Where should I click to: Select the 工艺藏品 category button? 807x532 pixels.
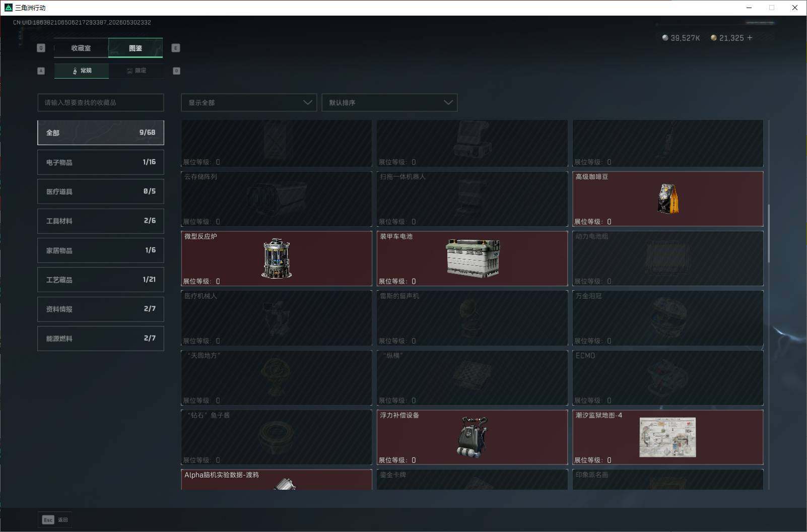coord(101,280)
